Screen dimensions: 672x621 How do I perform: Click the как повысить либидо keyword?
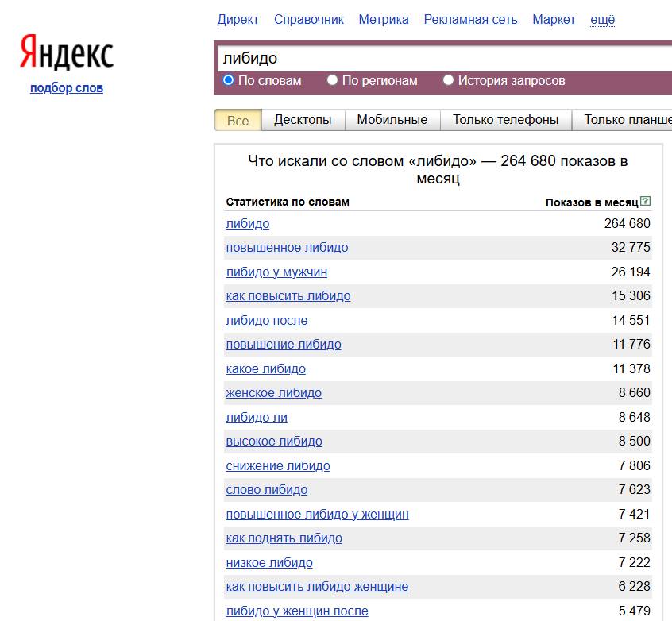(288, 296)
